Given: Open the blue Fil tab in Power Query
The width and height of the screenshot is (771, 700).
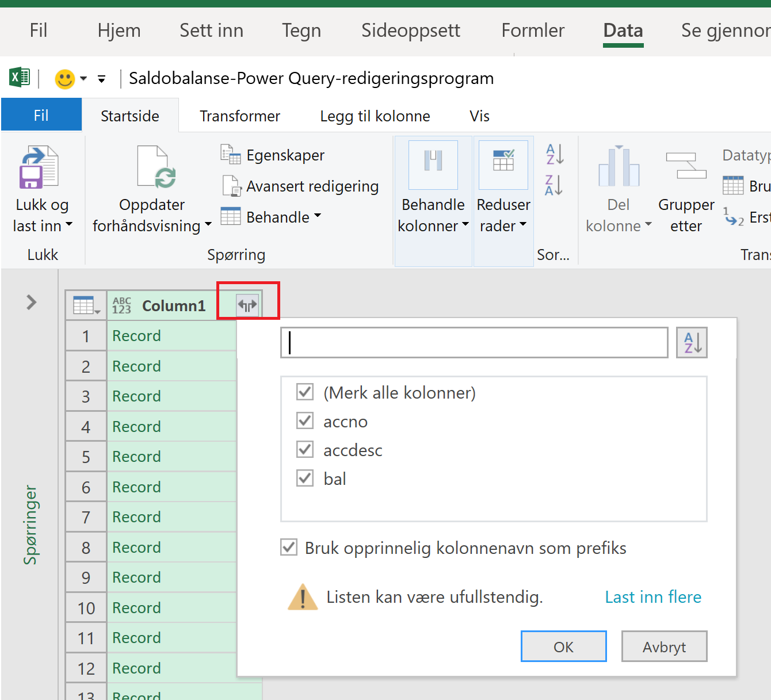Looking at the screenshot, I should (x=41, y=115).
